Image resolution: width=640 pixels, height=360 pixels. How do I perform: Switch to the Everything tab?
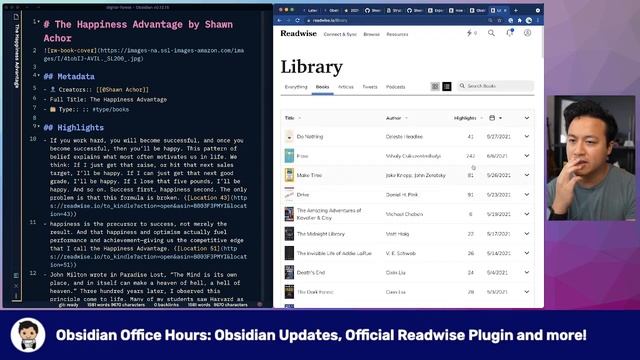(x=296, y=87)
